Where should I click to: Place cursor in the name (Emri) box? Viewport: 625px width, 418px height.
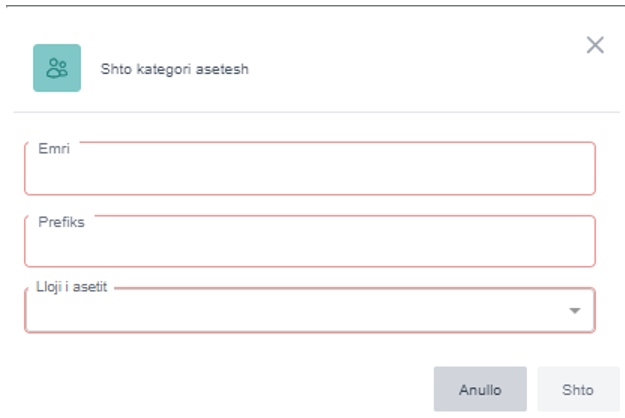(x=310, y=170)
